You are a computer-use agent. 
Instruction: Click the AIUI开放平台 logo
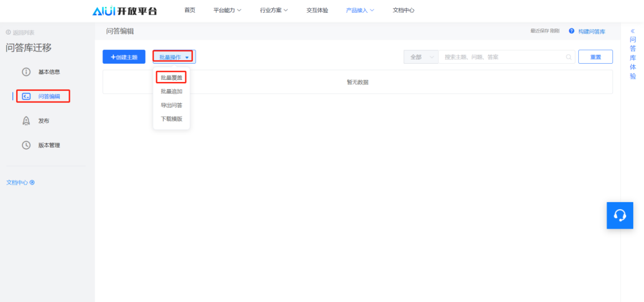point(125,11)
